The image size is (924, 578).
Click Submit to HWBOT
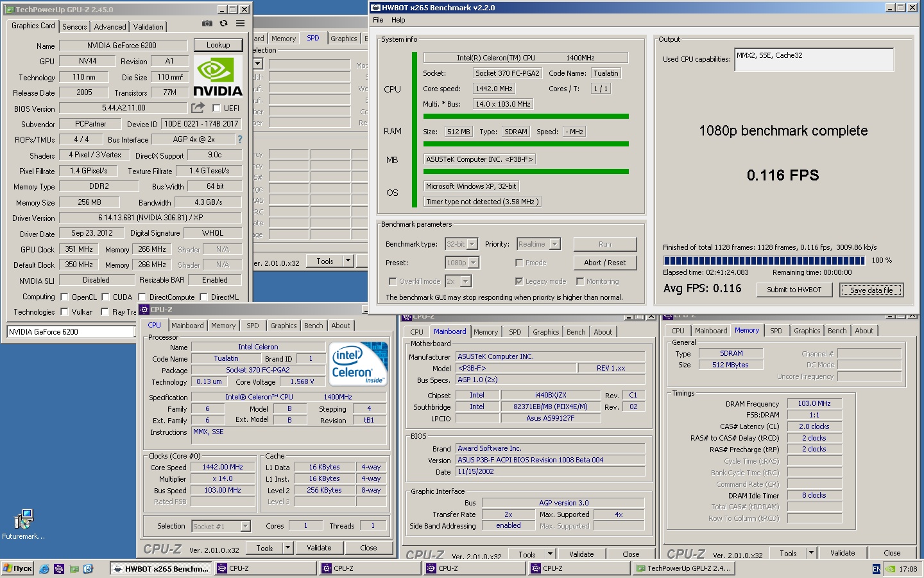click(x=794, y=290)
